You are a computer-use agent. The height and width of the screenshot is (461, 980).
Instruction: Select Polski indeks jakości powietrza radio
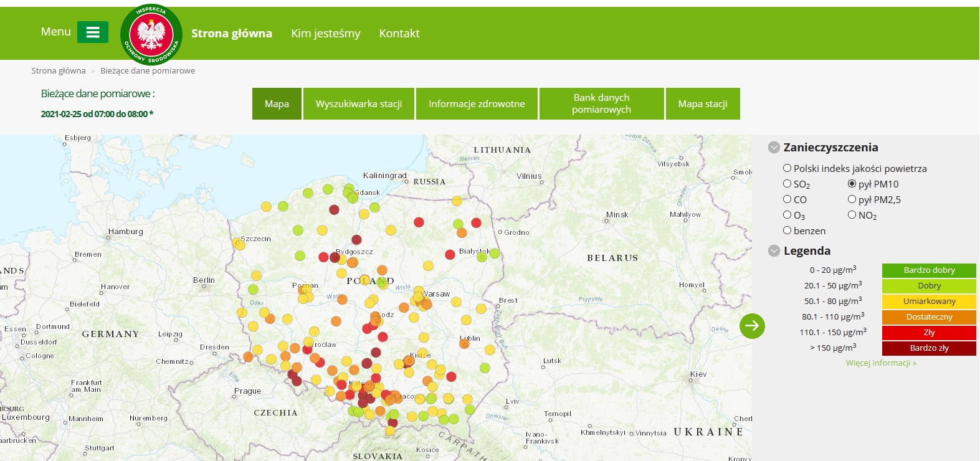787,168
